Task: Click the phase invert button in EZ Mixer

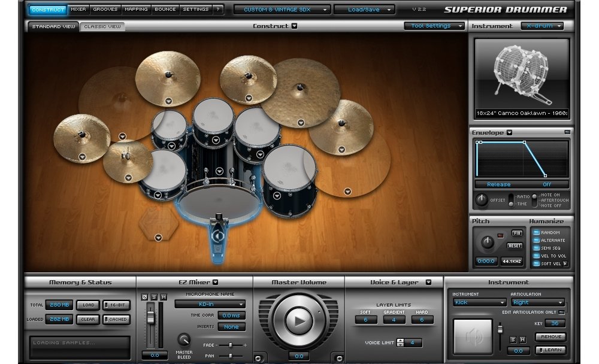Action: pos(144,297)
